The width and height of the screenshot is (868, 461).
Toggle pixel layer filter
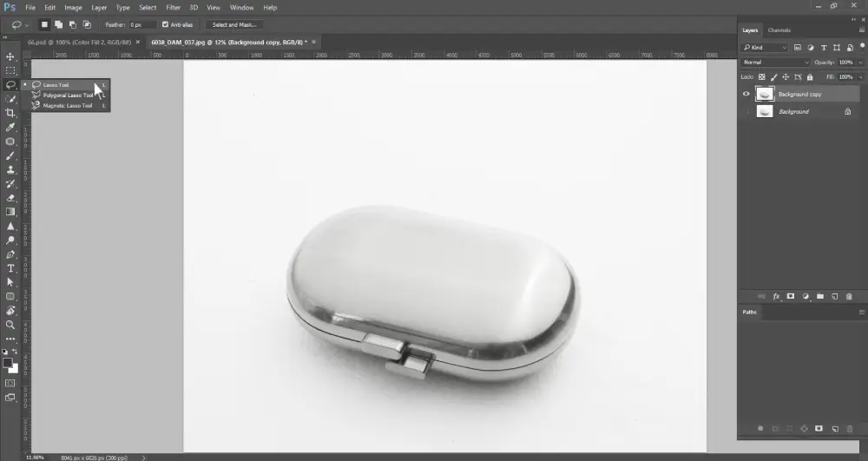click(797, 48)
